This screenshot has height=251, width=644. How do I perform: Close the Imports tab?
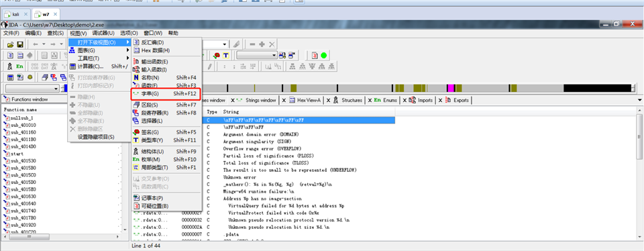tap(404, 100)
